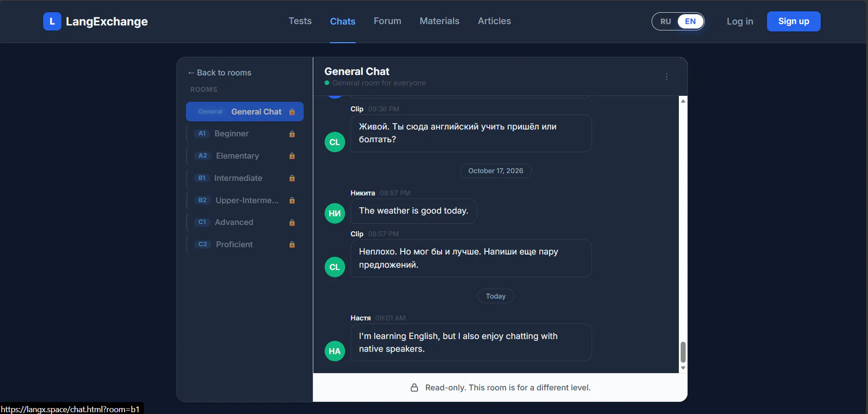Open the Chats tab
This screenshot has width=868, height=414.
coord(343,21)
